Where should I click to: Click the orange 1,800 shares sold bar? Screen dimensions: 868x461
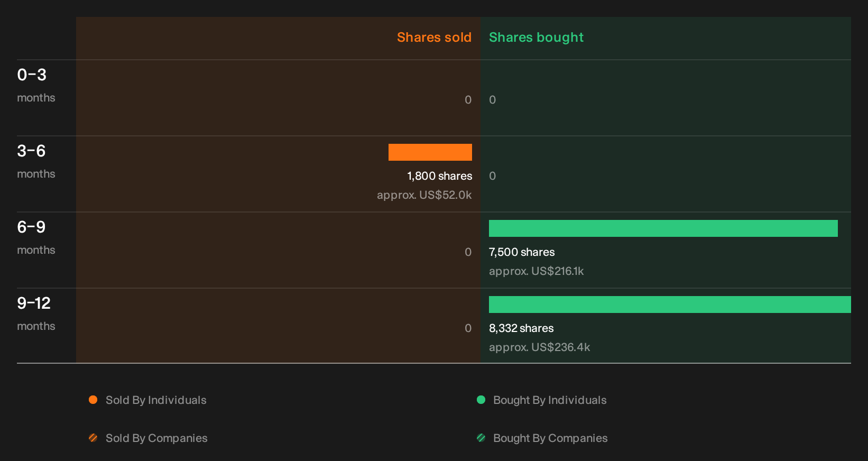(x=430, y=152)
